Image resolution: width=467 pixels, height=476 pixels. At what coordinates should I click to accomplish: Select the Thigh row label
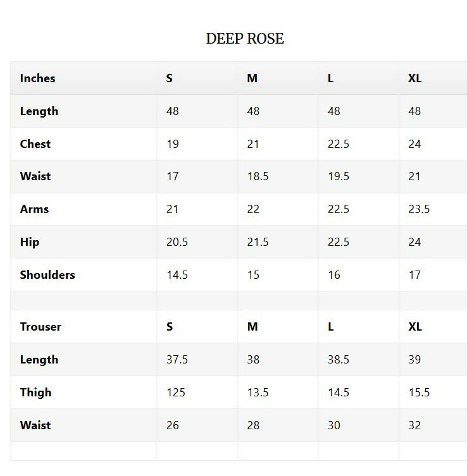[36, 393]
